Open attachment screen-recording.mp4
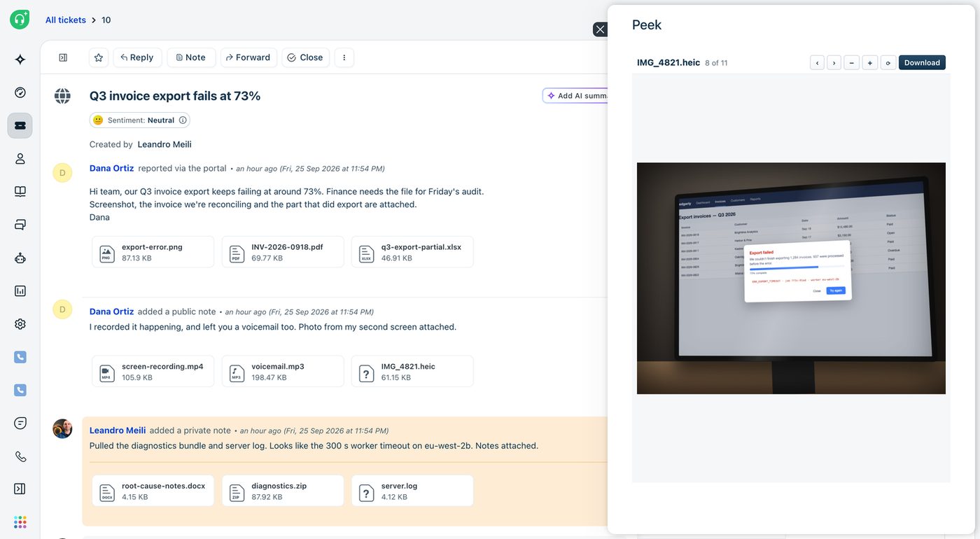 tap(153, 371)
